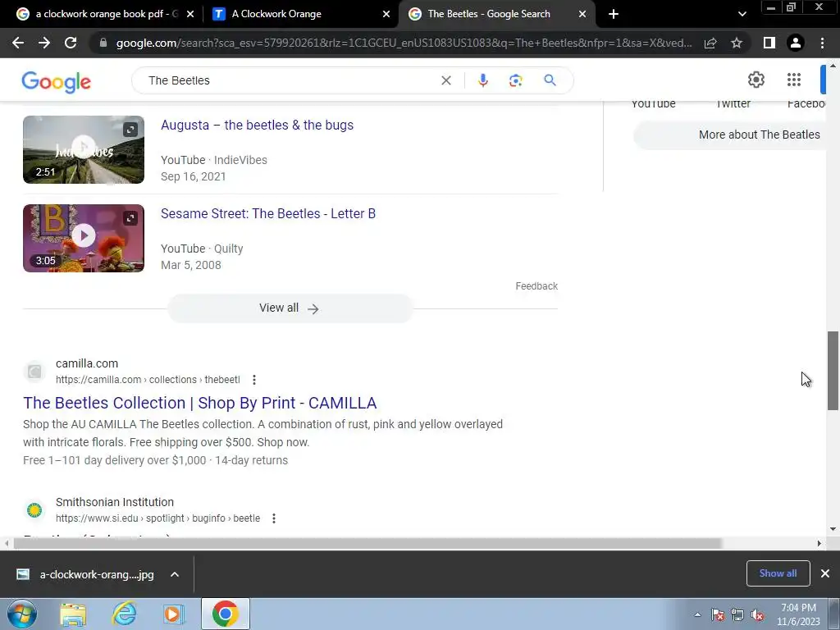Image resolution: width=840 pixels, height=630 pixels.
Task: Go forward to the next page
Action: (44, 43)
